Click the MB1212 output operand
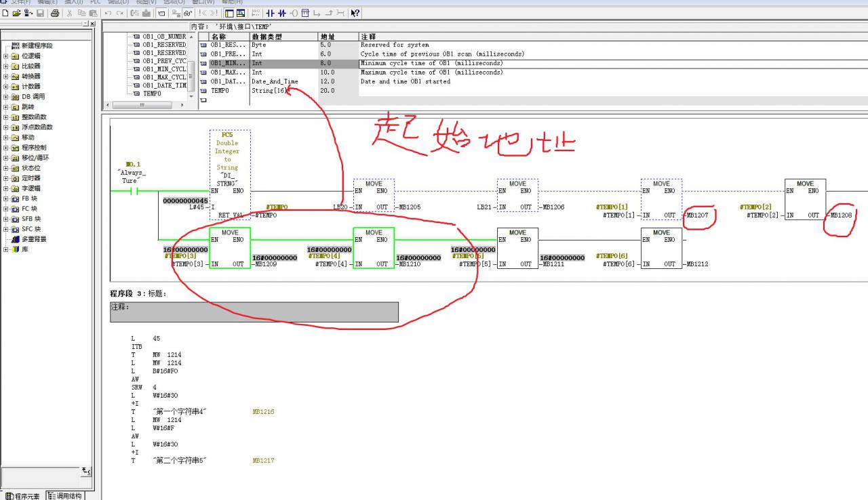 [697, 264]
